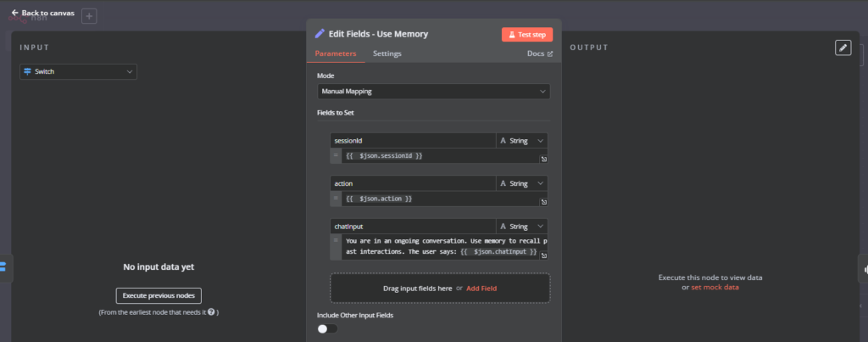The height and width of the screenshot is (342, 868).
Task: Click the sessionId field name input
Action: coord(413,140)
